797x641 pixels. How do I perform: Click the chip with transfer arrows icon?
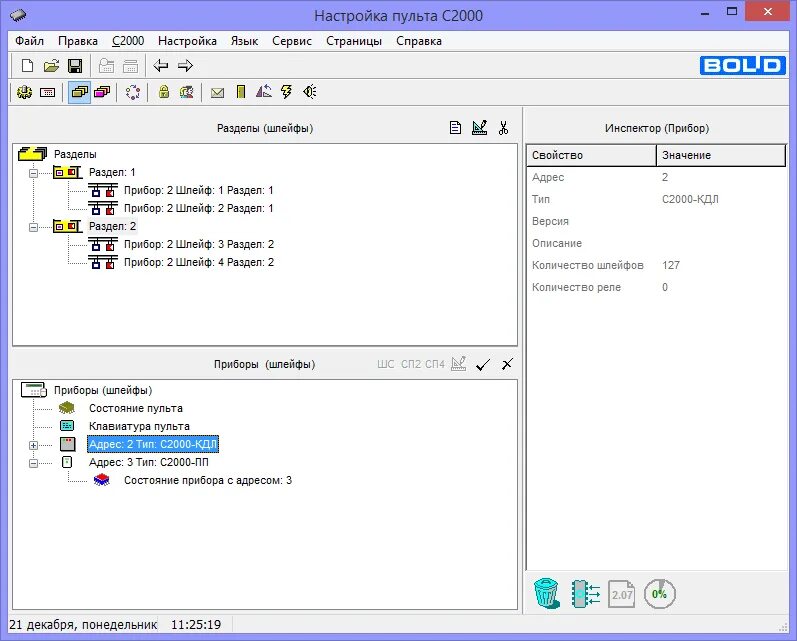click(586, 594)
